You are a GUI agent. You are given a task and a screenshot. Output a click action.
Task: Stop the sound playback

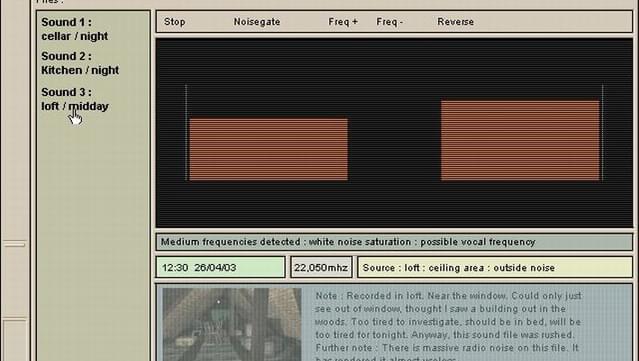click(174, 22)
